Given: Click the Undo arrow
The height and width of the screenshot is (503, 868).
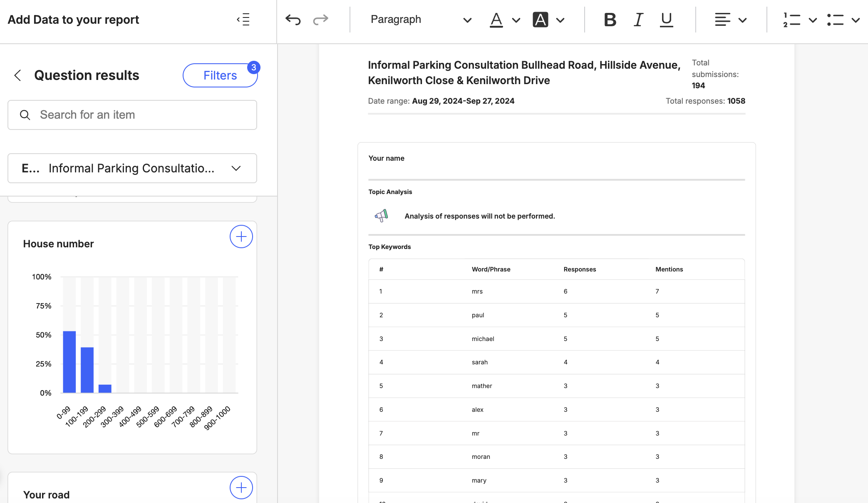Looking at the screenshot, I should tap(293, 20).
